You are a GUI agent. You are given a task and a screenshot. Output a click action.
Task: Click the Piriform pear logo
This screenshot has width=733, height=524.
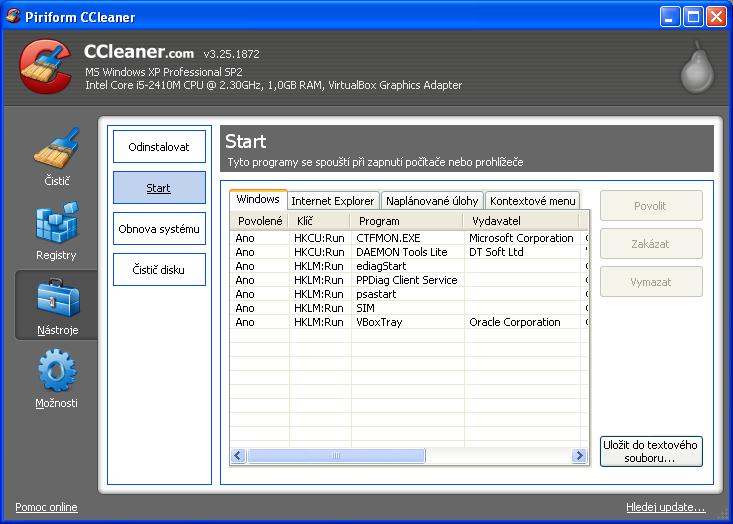tap(696, 68)
